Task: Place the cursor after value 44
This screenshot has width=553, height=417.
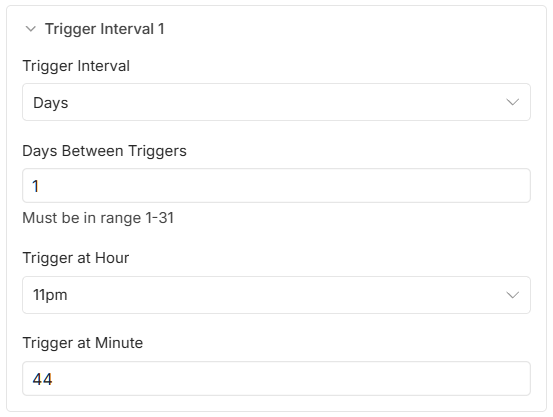Action: tap(53, 380)
